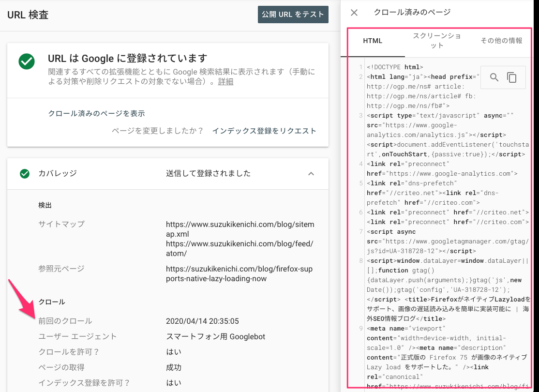Select the feed/atom/ URL text
This screenshot has height=392, width=539.
coord(240,249)
